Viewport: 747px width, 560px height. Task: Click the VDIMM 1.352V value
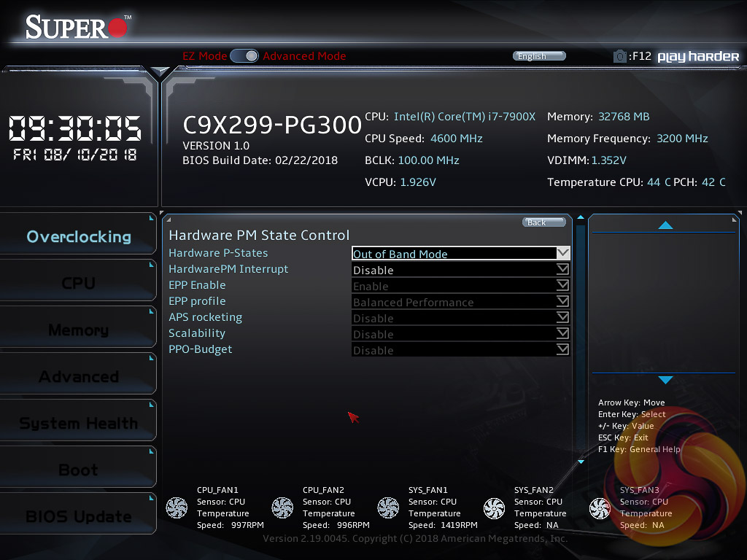tap(609, 160)
